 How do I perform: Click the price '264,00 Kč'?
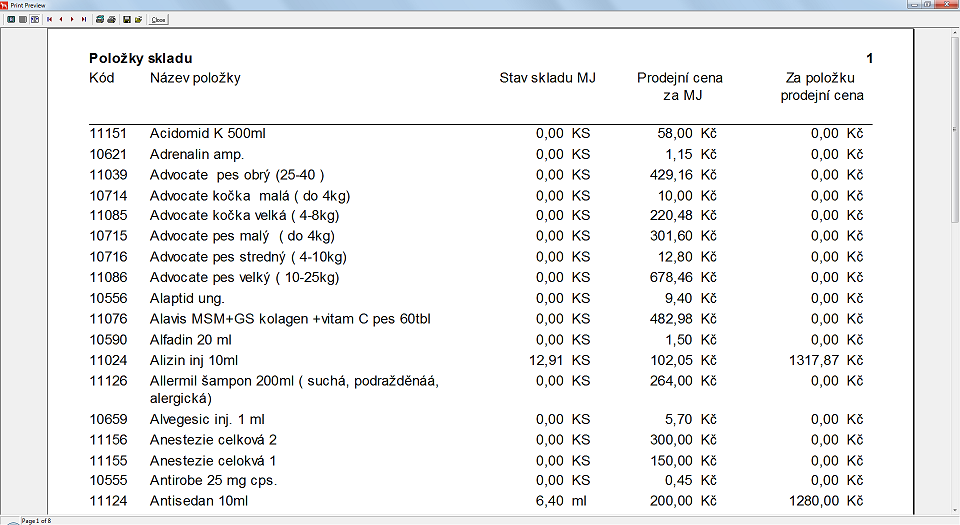(683, 381)
